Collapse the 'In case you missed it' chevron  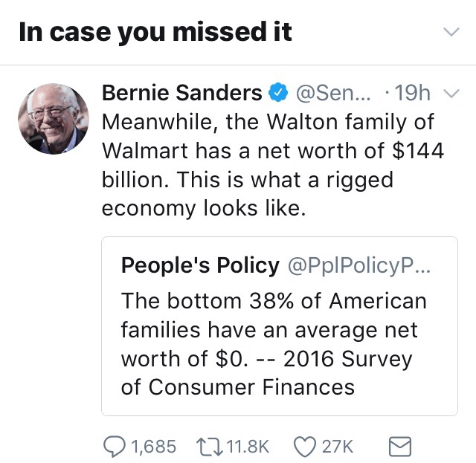click(x=451, y=32)
